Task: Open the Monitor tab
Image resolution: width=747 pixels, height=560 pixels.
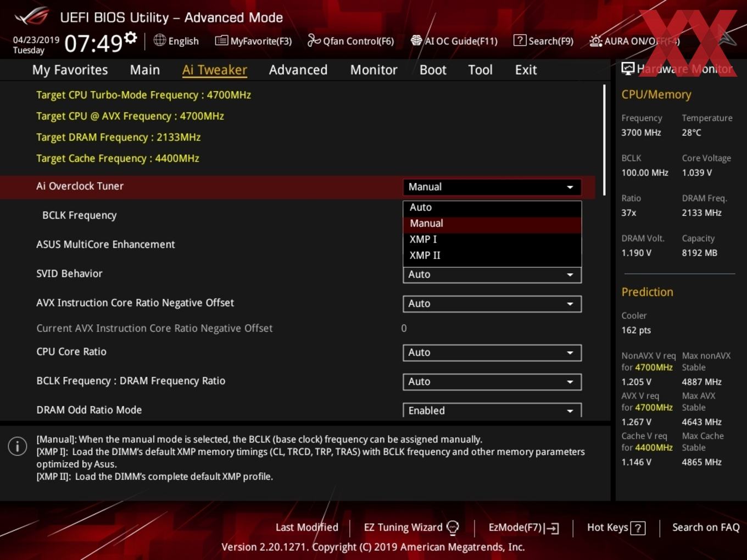Action: pyautogui.click(x=374, y=70)
